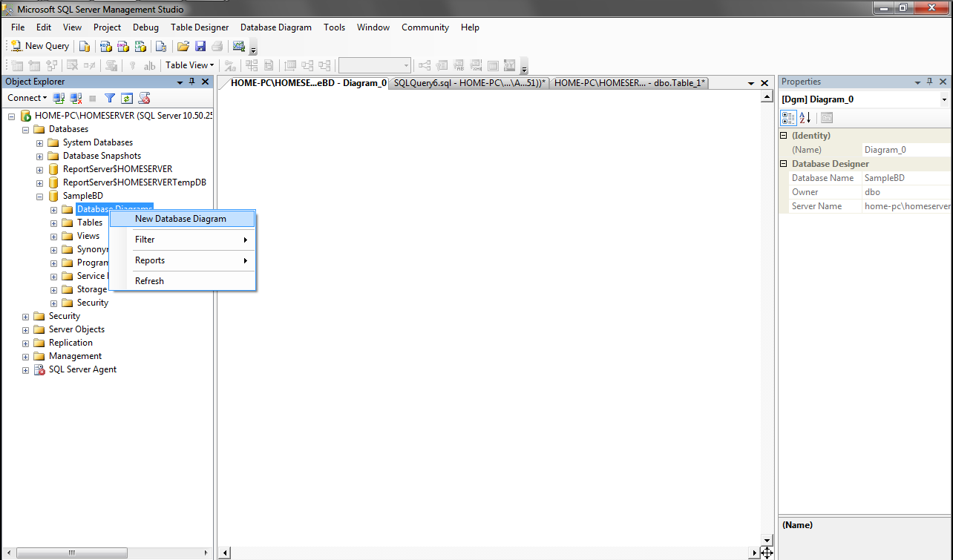Open the Community menu
This screenshot has width=953, height=560.
[x=425, y=27]
